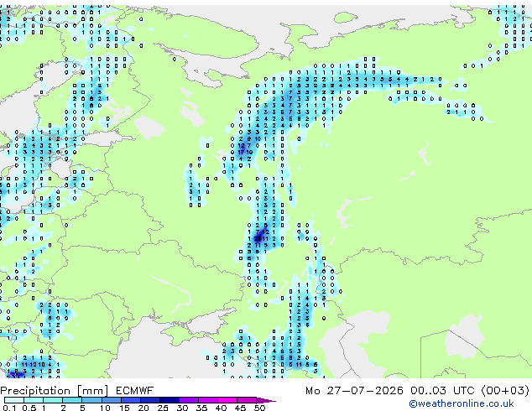This screenshot has width=532, height=411.
Task: Click the '40' legend scale label
Action: coord(221,408)
